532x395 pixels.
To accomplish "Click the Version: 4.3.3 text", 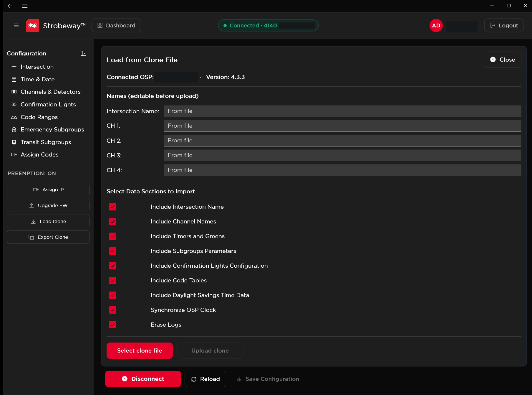I will [225, 77].
